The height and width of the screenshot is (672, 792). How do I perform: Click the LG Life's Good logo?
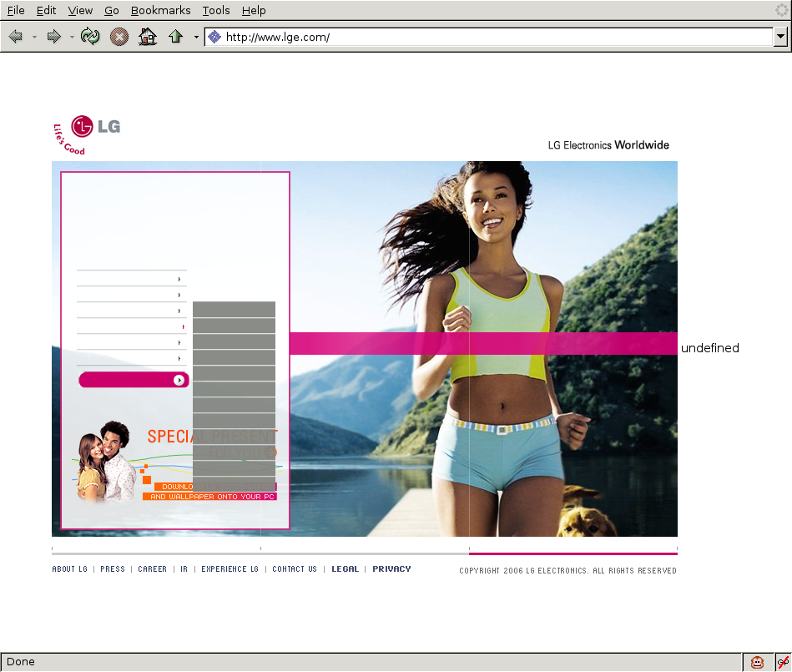87,134
